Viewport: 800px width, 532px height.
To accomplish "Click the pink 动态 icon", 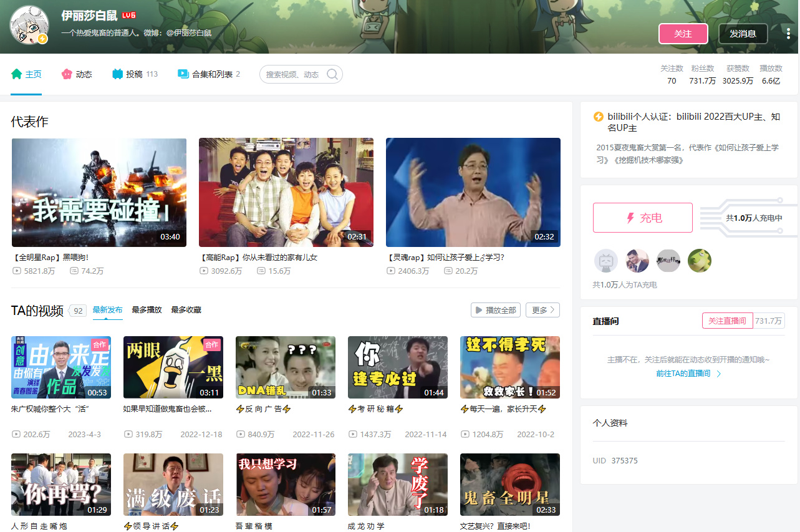I will (67, 74).
